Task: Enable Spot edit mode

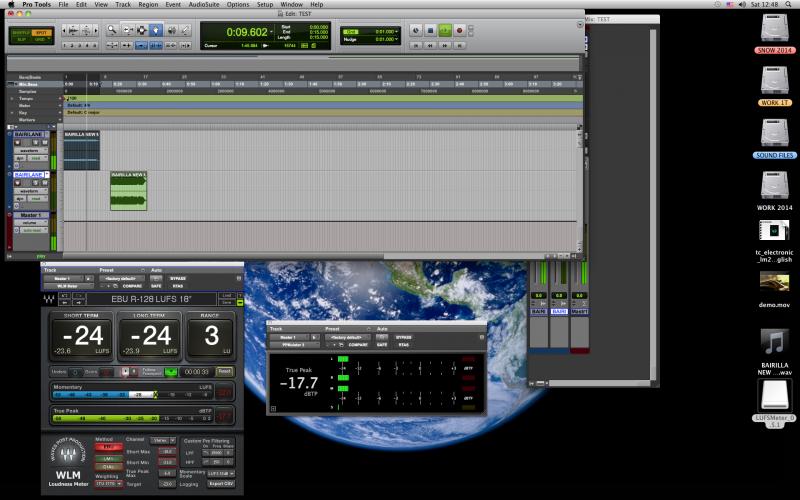Action: (x=43, y=32)
